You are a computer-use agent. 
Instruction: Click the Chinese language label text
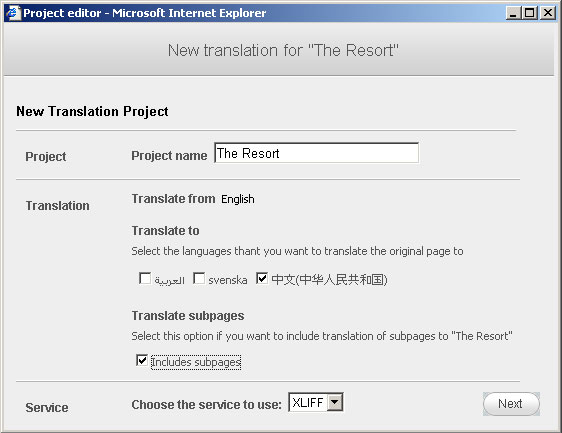(329, 280)
